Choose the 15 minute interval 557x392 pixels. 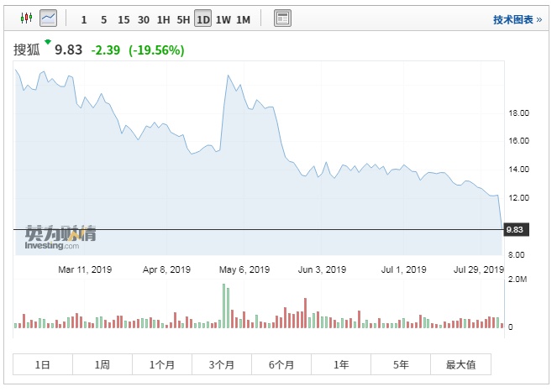point(123,19)
